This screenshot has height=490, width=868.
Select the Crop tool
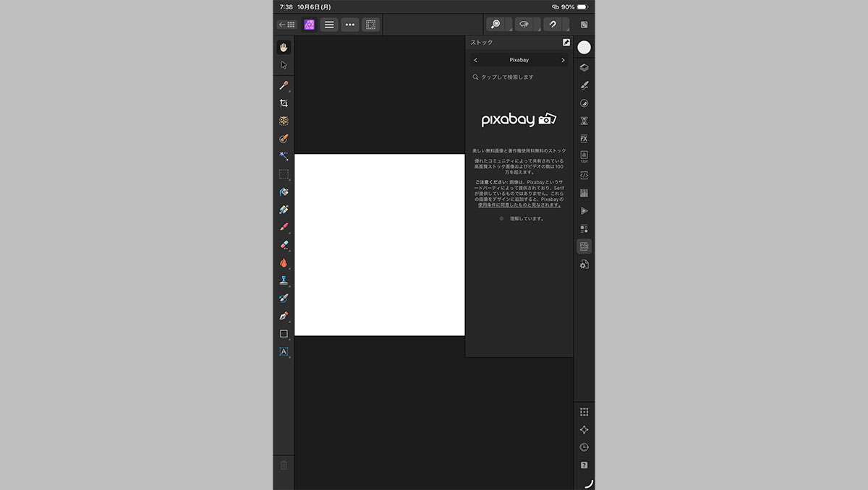point(284,103)
